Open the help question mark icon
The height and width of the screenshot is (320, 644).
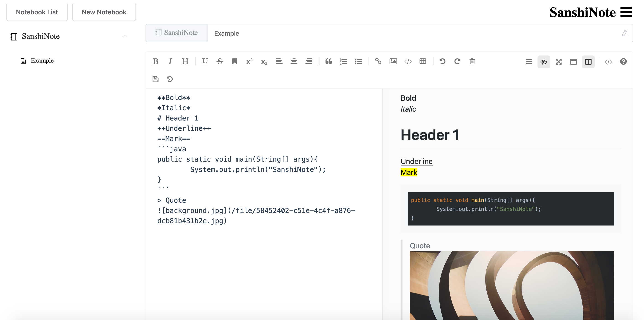tap(623, 62)
